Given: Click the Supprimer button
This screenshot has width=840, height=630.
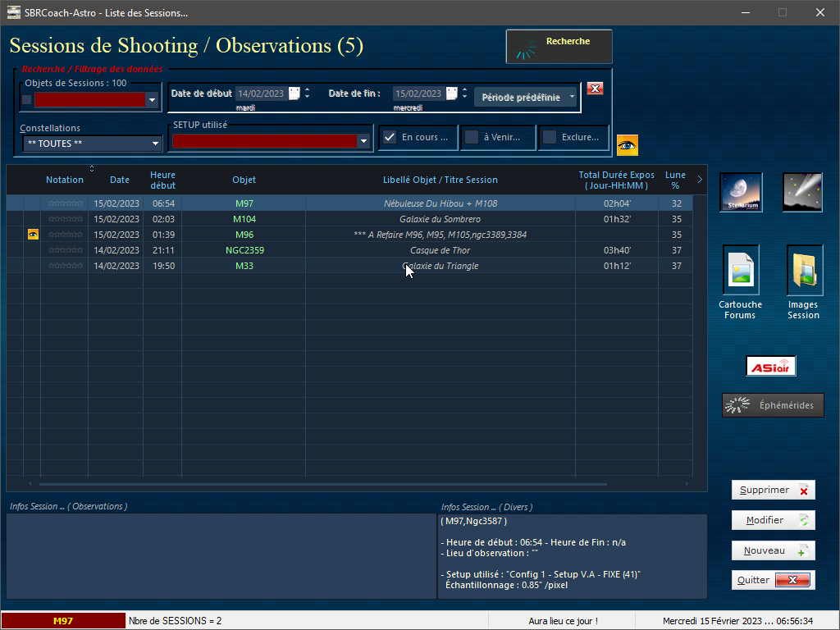Looking at the screenshot, I should (773, 491).
